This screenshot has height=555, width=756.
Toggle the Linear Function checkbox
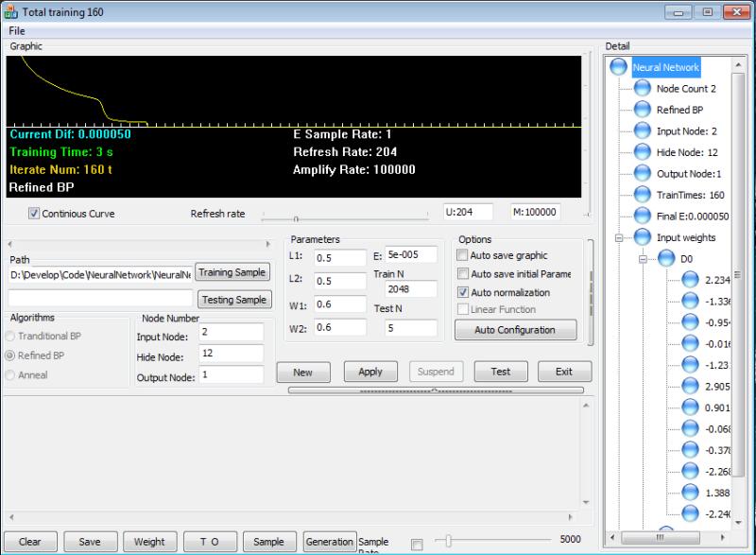462,309
